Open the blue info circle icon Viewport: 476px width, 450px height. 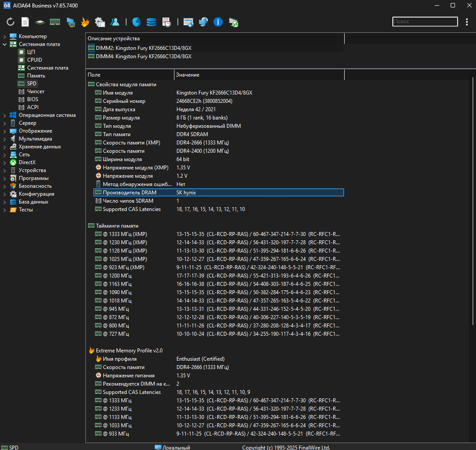tap(218, 22)
